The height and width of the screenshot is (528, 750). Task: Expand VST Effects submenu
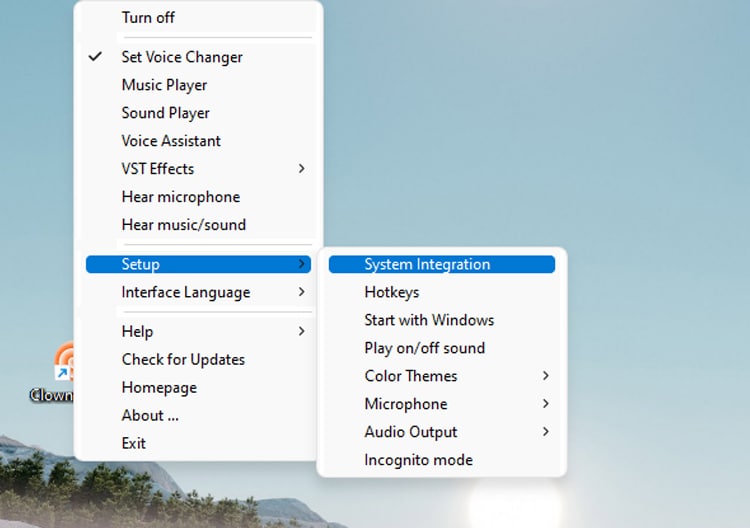tap(198, 169)
